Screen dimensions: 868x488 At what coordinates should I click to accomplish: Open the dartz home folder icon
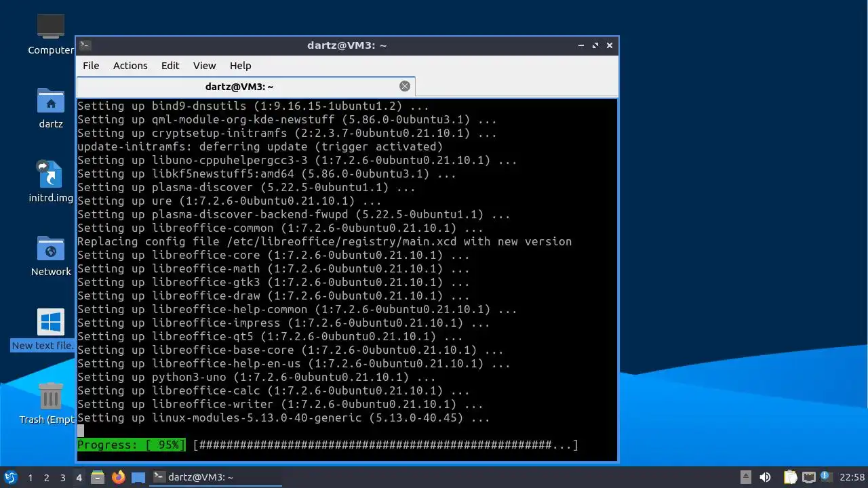[51, 108]
